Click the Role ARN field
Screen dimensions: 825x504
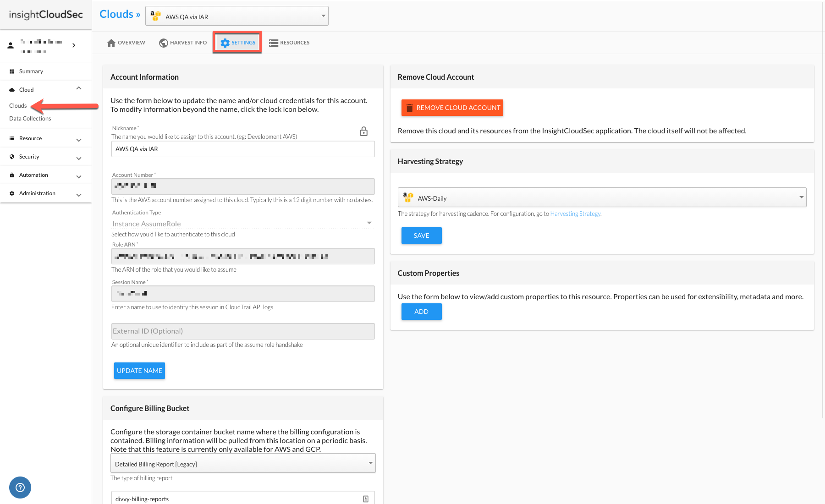pyautogui.click(x=243, y=256)
